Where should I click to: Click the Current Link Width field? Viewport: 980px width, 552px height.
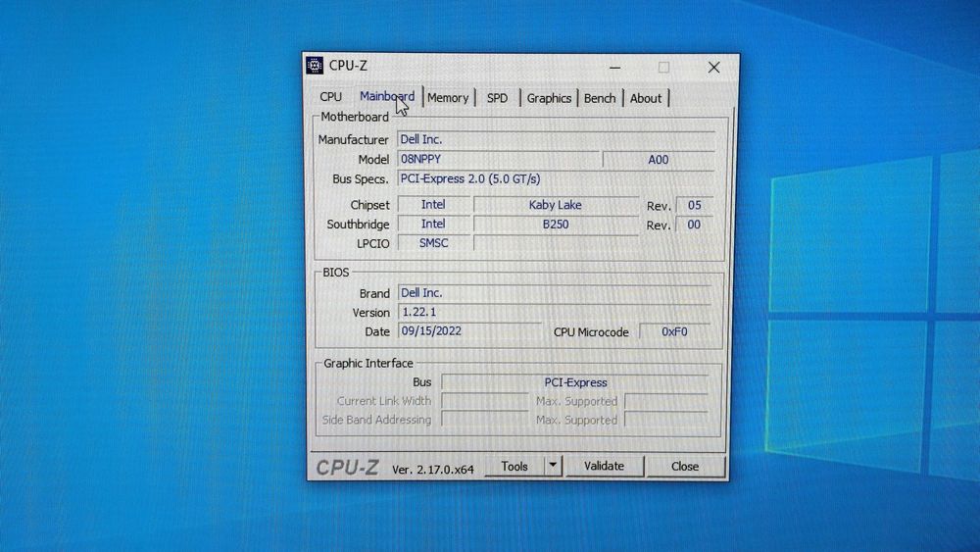click(x=485, y=401)
